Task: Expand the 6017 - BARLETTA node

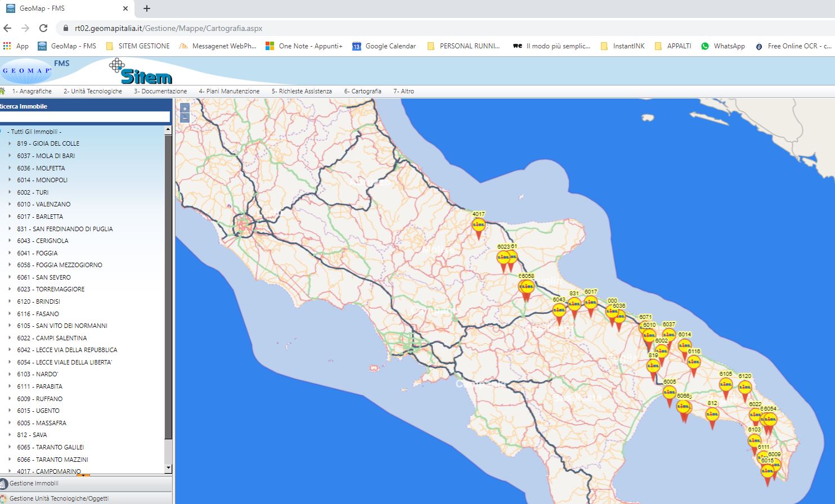Action: click(x=10, y=217)
